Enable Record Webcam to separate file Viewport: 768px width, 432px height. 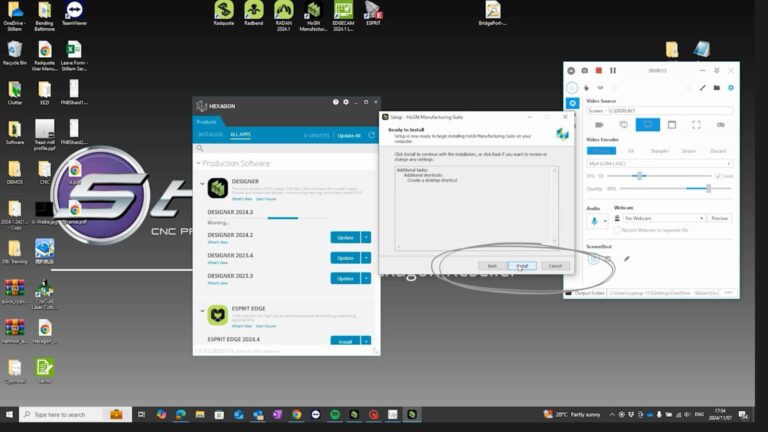click(617, 230)
